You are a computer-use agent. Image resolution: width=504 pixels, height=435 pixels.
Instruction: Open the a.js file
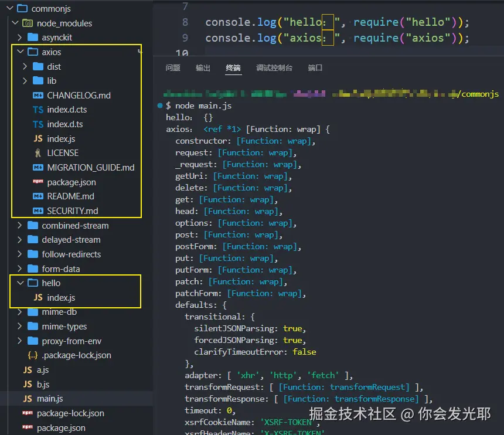(x=43, y=370)
